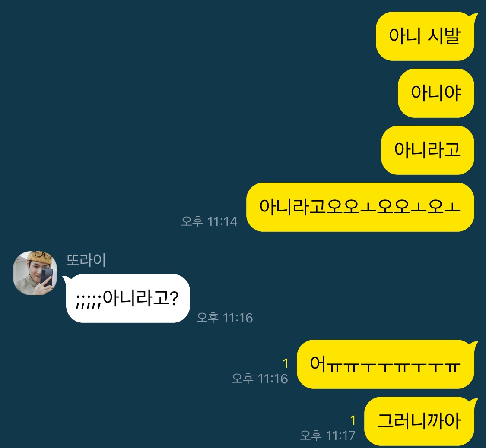Click the 오후 11:16 timestamp left of '어ㅠㅠ' bubble
The image size is (486, 448).
[260, 379]
